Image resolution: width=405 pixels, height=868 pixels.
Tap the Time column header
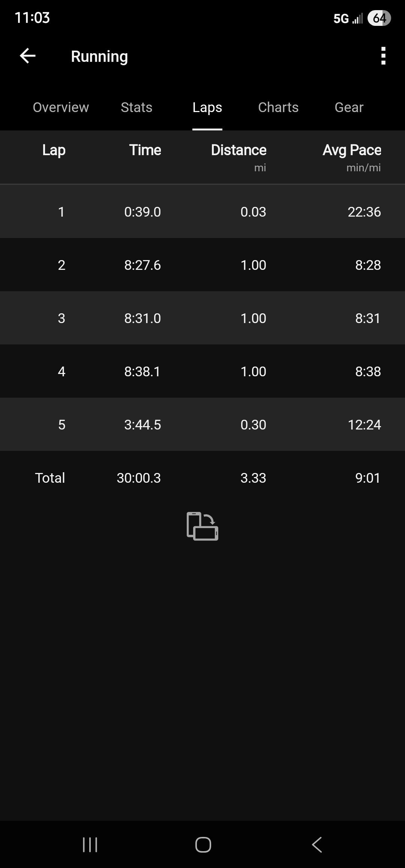tap(145, 150)
